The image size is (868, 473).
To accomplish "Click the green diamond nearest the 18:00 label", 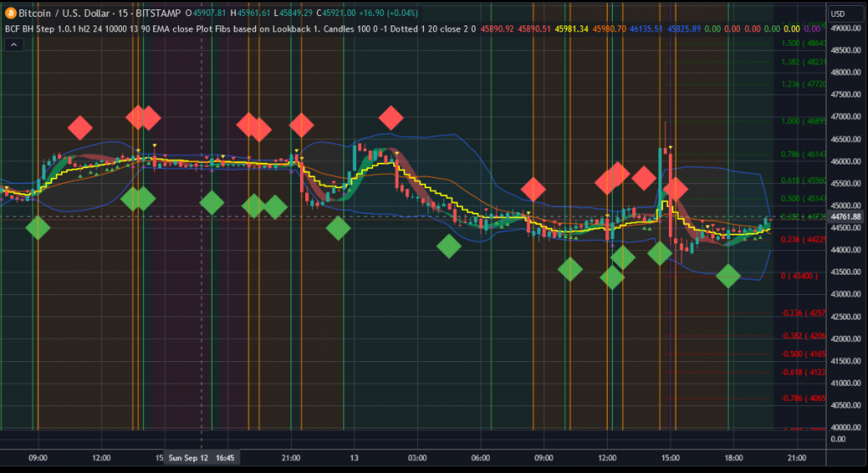I will pos(728,275).
